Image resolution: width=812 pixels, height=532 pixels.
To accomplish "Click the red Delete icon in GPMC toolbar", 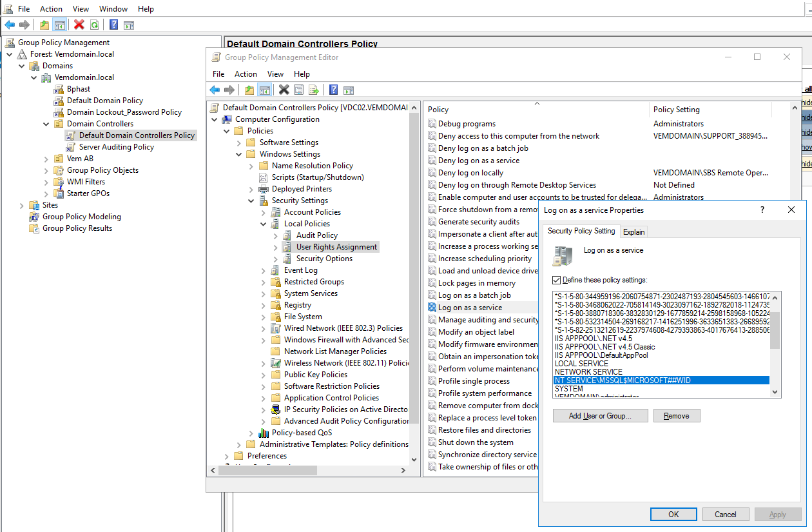I will point(79,25).
